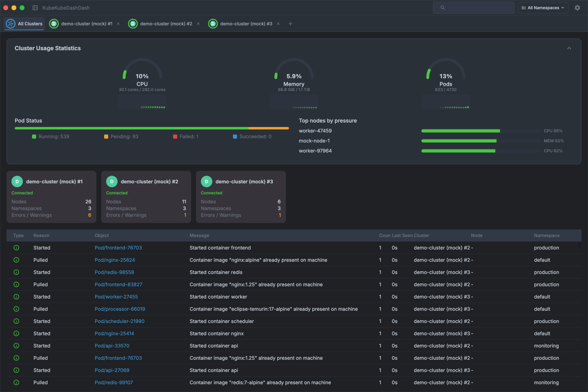
Task: Sort events by Message column header
Action: pyautogui.click(x=199, y=236)
